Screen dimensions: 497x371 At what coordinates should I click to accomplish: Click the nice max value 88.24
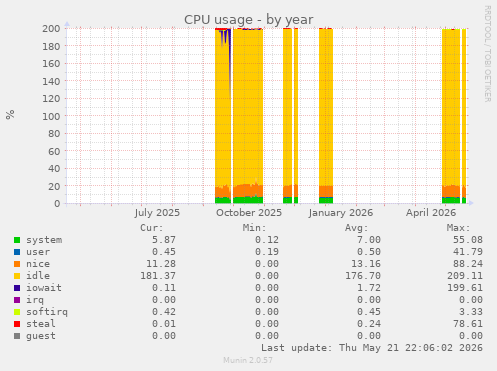click(468, 264)
